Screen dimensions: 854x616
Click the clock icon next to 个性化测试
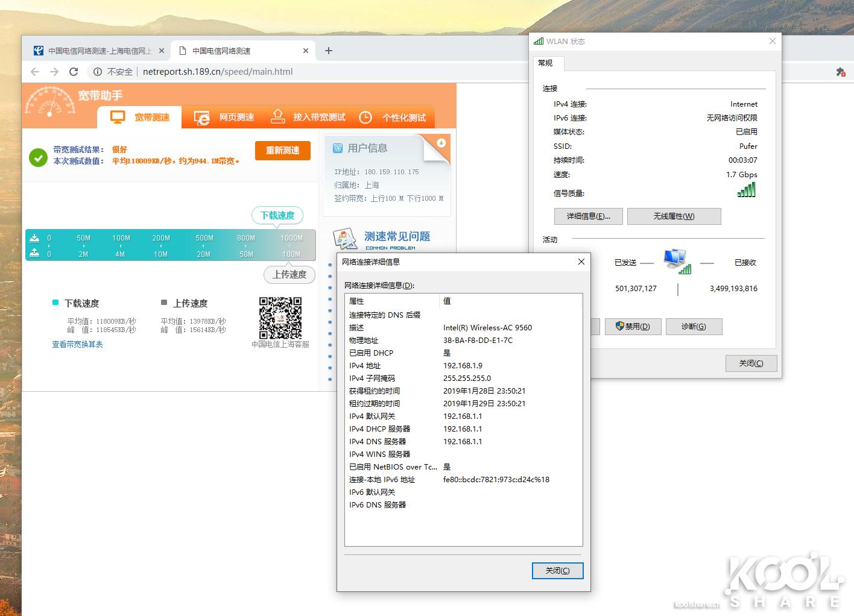(365, 117)
